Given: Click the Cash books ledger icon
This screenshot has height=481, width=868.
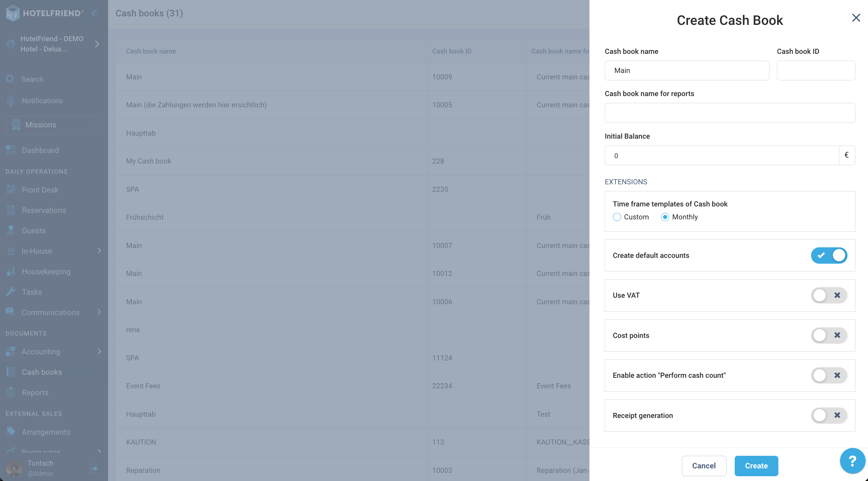Looking at the screenshot, I should point(11,372).
